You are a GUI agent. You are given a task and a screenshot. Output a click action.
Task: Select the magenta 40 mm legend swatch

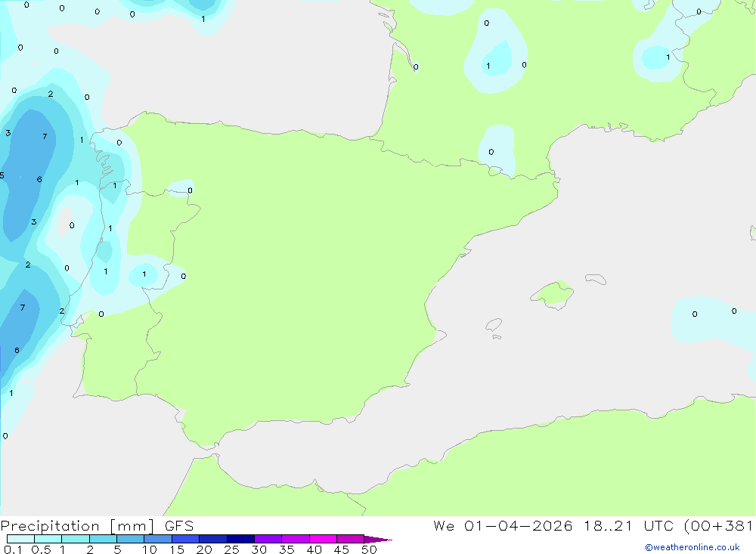click(x=323, y=539)
